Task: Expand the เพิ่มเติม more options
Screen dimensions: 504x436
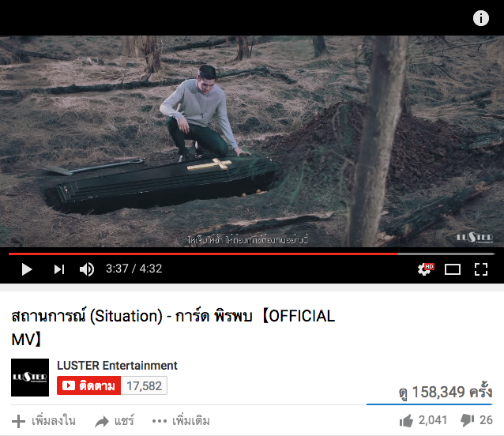Action: [x=181, y=421]
